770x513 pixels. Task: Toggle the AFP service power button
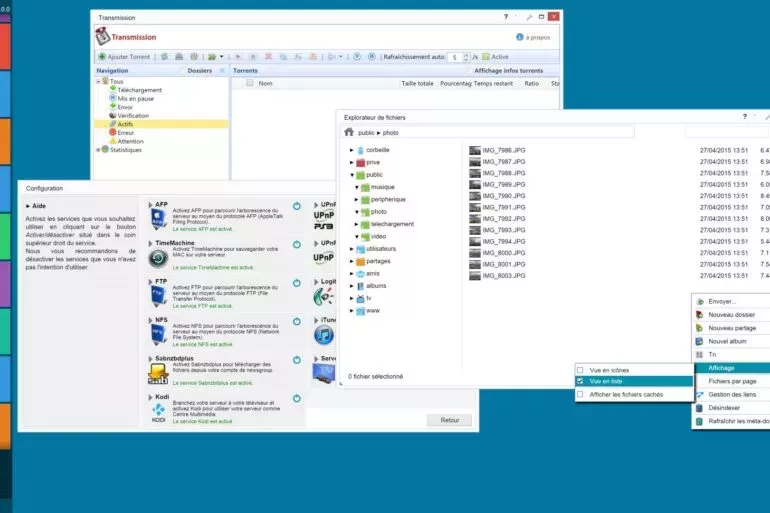pos(297,206)
